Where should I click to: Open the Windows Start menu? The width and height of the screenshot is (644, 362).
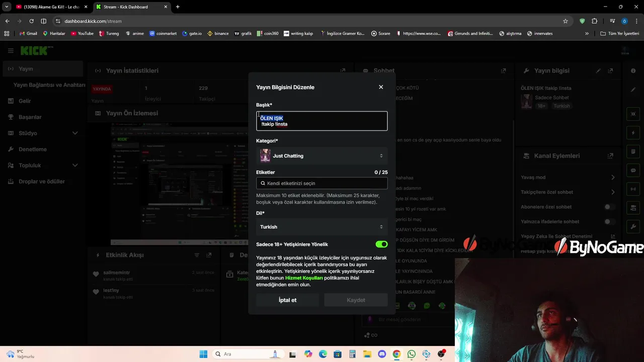[x=203, y=354]
